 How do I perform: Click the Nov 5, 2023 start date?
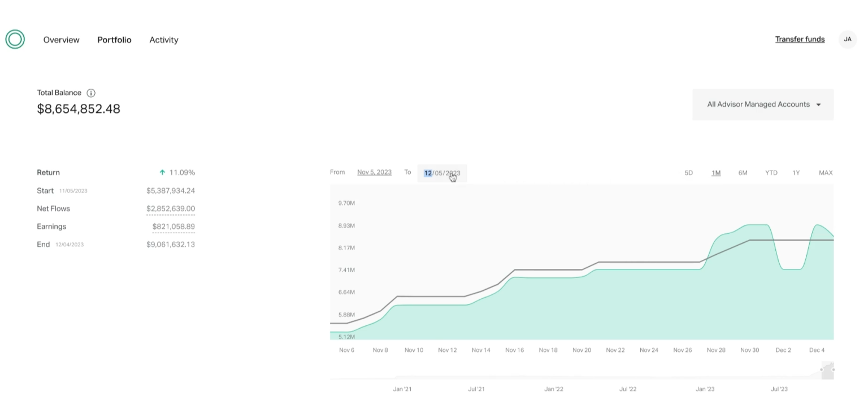click(x=374, y=172)
